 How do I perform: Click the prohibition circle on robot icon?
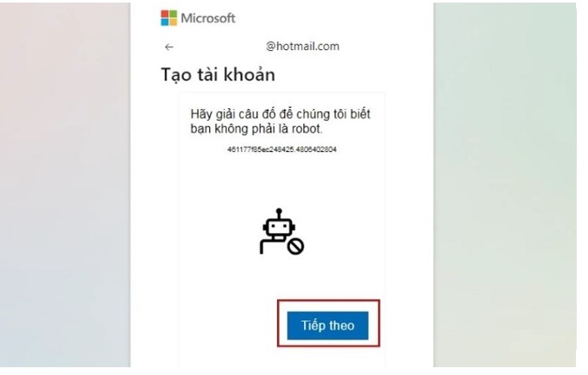tap(295, 246)
